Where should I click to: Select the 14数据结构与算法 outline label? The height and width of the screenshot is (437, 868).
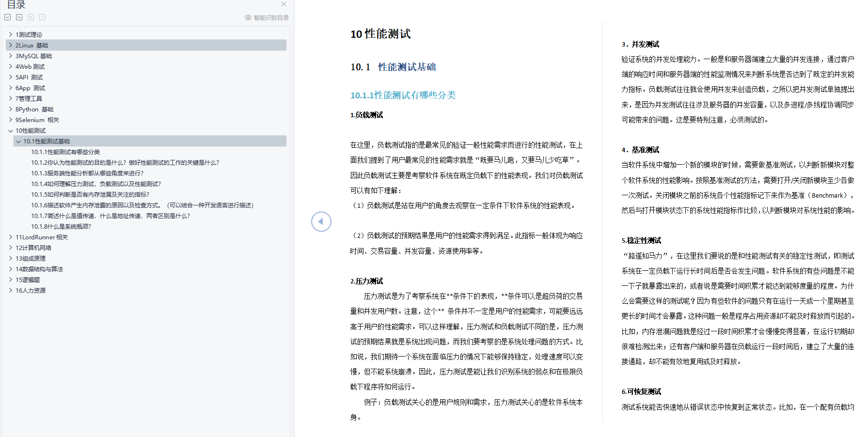click(39, 269)
